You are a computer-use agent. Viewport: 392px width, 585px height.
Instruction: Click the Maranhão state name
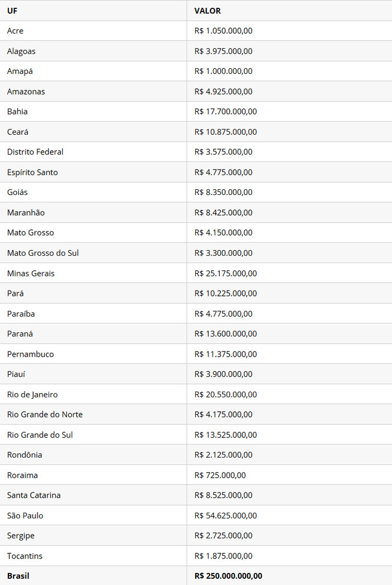tap(26, 213)
